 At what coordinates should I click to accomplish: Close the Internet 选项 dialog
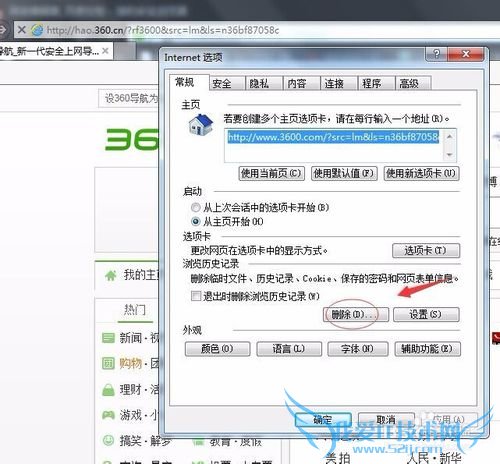(x=466, y=54)
